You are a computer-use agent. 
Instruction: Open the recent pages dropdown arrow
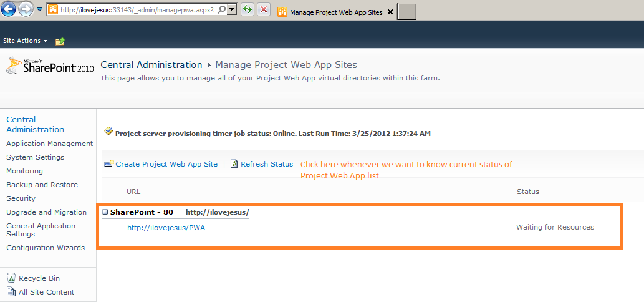(x=40, y=10)
